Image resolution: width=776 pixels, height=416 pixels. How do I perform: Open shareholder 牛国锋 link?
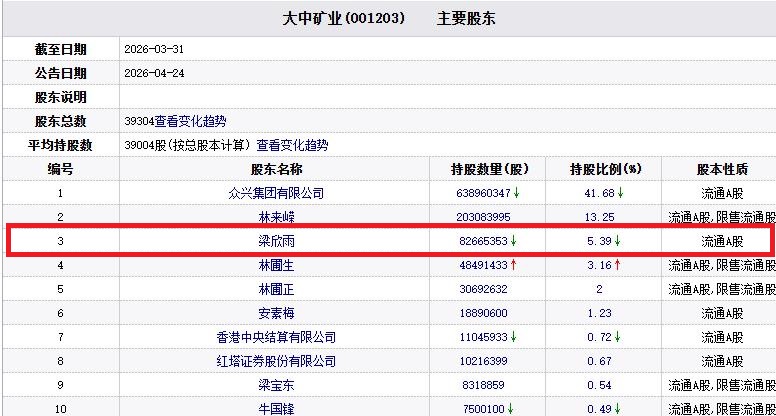pos(276,410)
